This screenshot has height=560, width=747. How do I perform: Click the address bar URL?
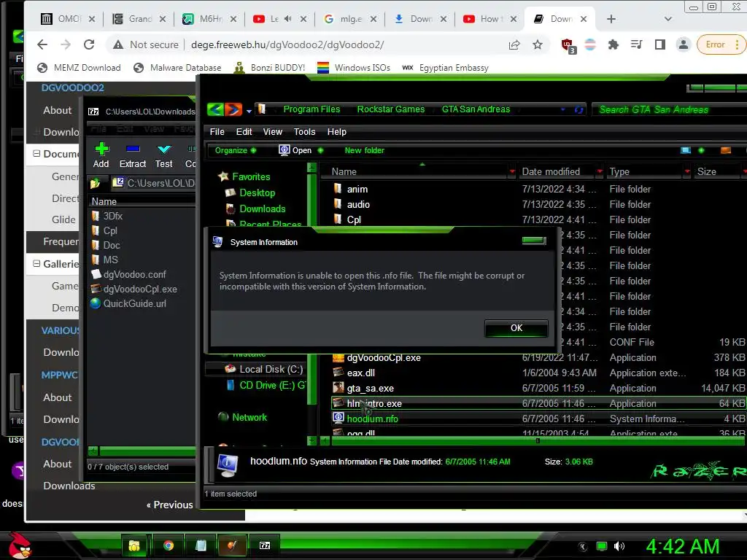[287, 44]
